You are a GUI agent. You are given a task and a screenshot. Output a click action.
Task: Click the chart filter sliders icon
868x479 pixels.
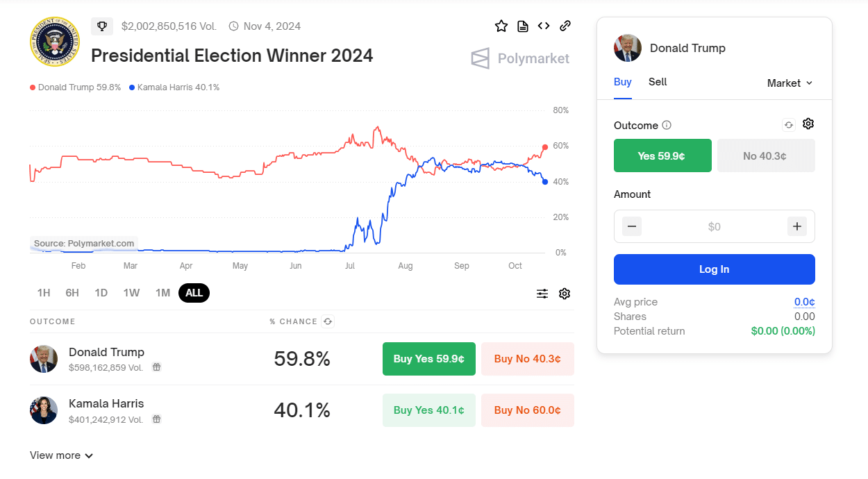tap(542, 294)
